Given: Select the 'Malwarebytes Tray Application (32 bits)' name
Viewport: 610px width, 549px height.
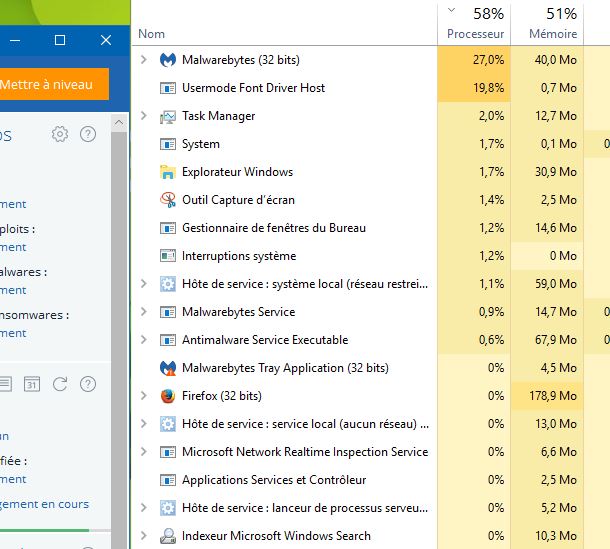Looking at the screenshot, I should 285,368.
